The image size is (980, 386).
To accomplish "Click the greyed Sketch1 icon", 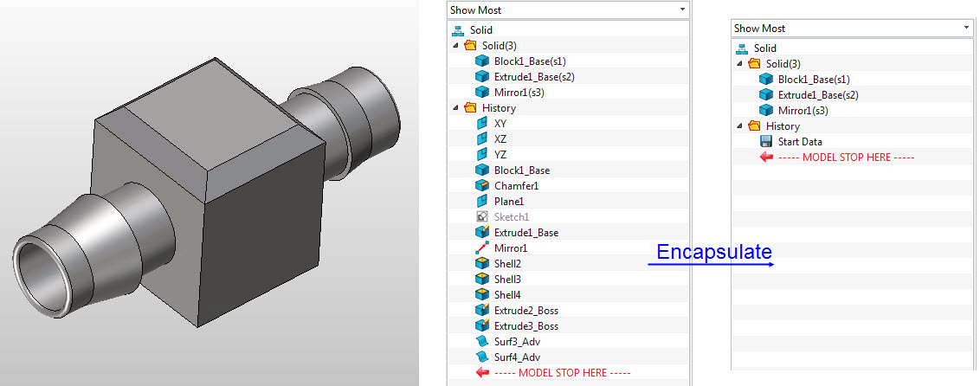I will [x=481, y=216].
